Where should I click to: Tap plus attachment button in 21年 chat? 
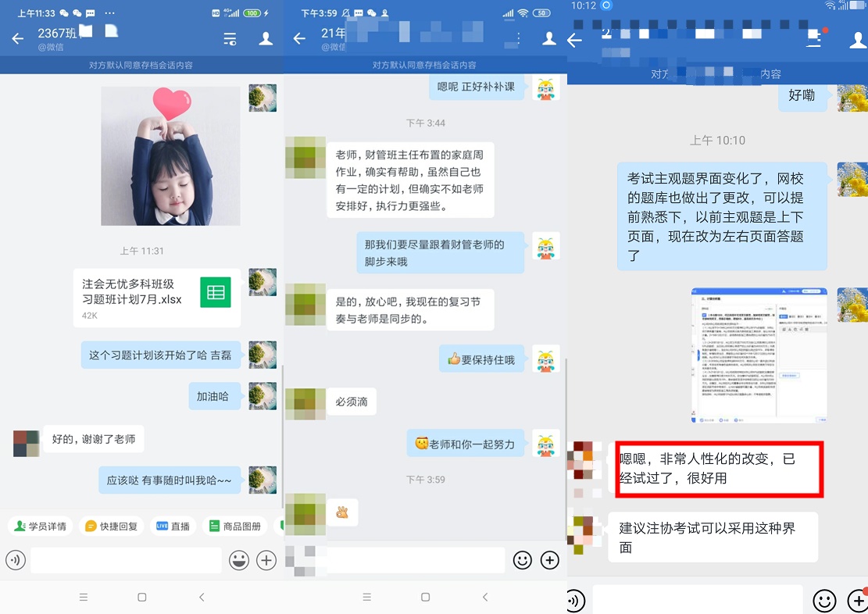[x=550, y=560]
